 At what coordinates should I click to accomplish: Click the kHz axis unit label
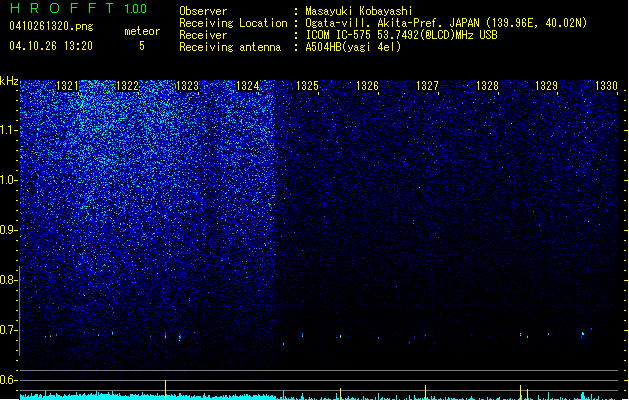tap(9, 81)
